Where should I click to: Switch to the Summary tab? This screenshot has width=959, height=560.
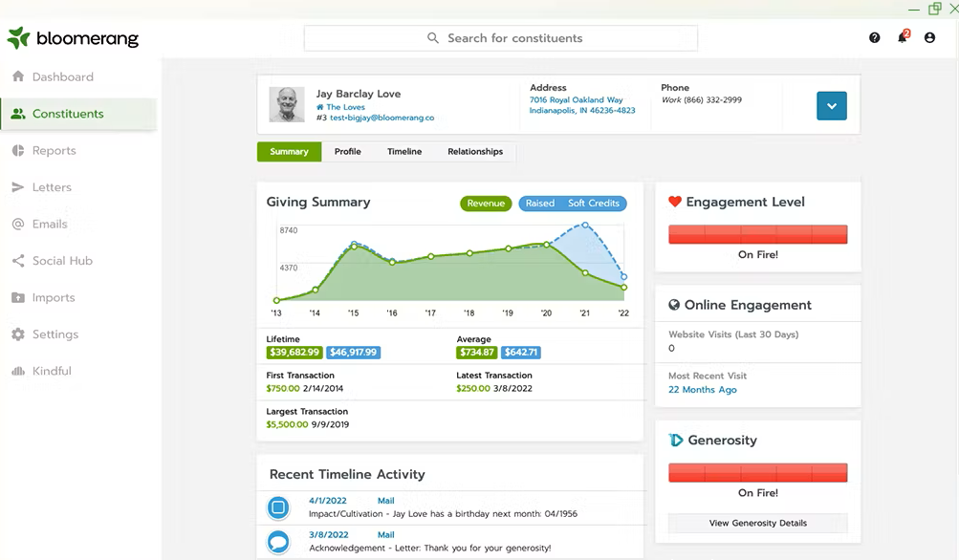tap(289, 152)
